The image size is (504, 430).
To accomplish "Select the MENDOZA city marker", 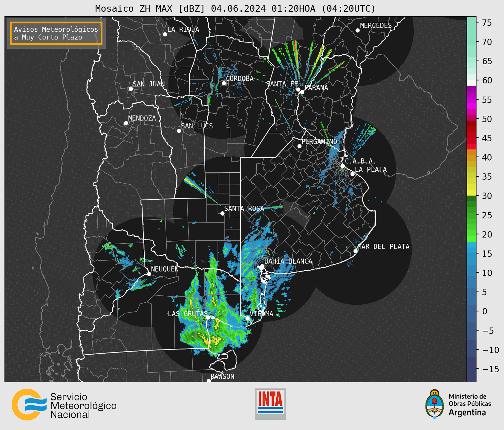I will coord(126,123).
